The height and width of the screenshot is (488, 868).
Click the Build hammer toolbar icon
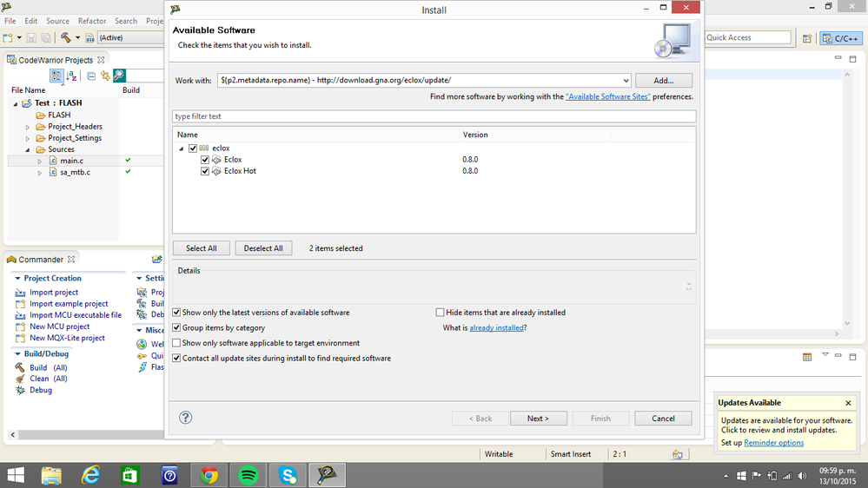pos(66,37)
